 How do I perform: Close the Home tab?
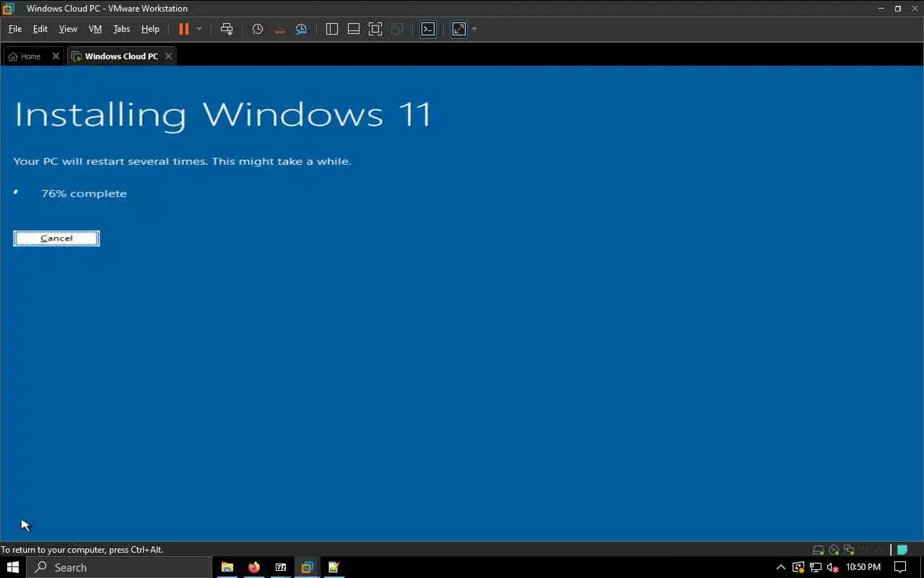[x=56, y=56]
